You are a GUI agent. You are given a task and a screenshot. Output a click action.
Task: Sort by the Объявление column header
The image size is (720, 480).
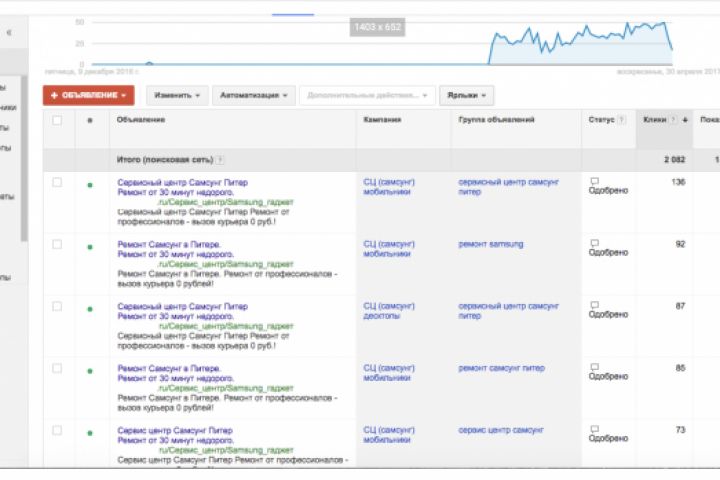[x=141, y=120]
